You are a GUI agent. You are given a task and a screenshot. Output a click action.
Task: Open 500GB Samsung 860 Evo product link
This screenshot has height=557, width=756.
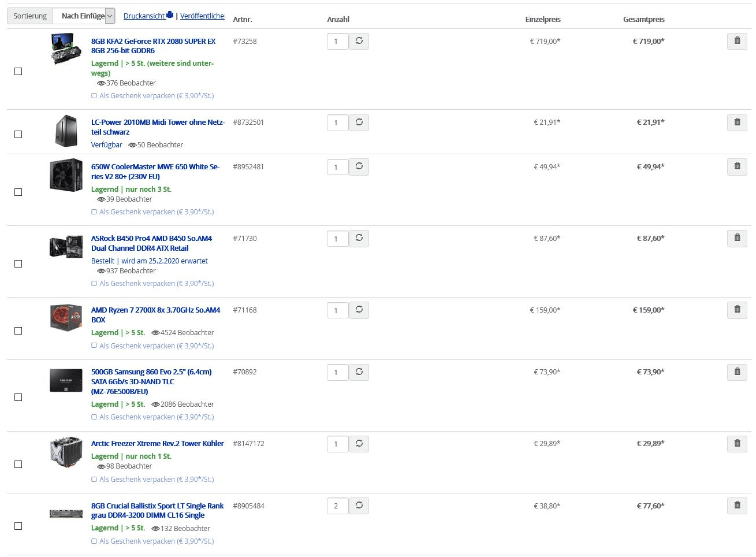tap(151, 381)
